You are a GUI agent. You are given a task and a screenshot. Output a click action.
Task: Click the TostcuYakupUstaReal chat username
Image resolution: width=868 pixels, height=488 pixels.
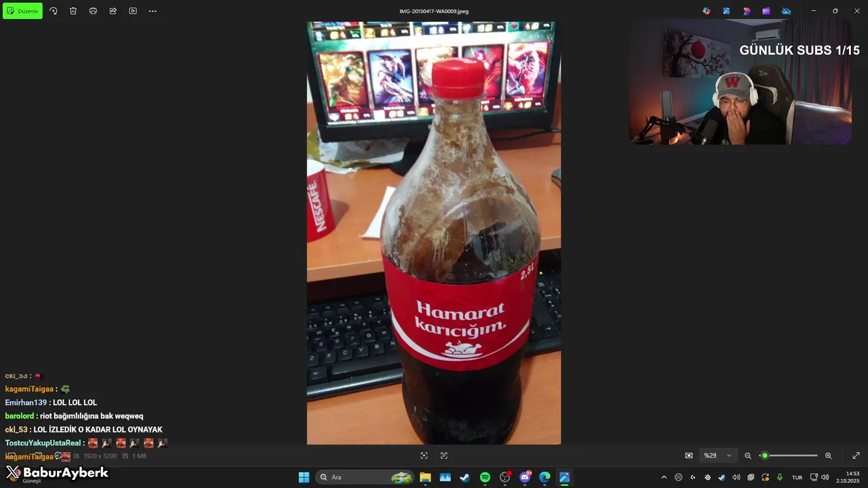pos(43,443)
